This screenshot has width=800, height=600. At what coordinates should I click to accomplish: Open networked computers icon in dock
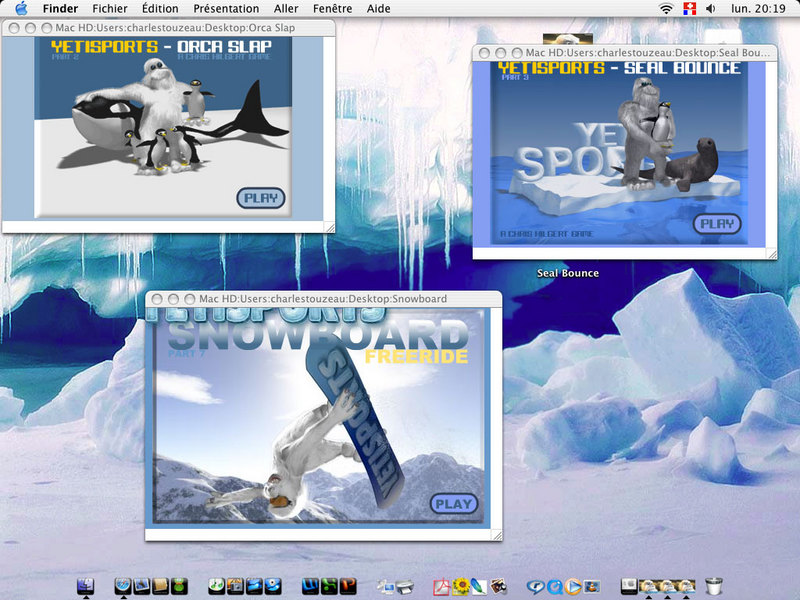386,587
